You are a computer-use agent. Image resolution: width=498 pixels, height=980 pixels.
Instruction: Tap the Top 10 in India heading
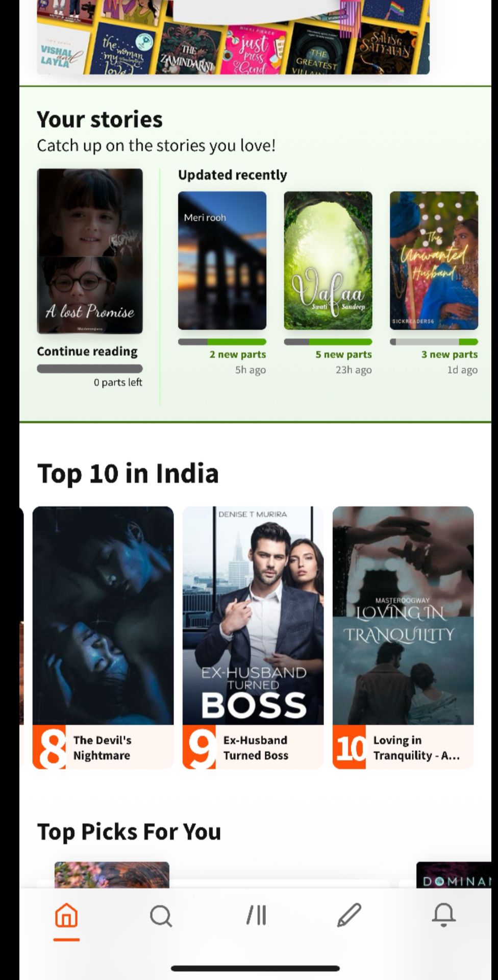point(128,473)
